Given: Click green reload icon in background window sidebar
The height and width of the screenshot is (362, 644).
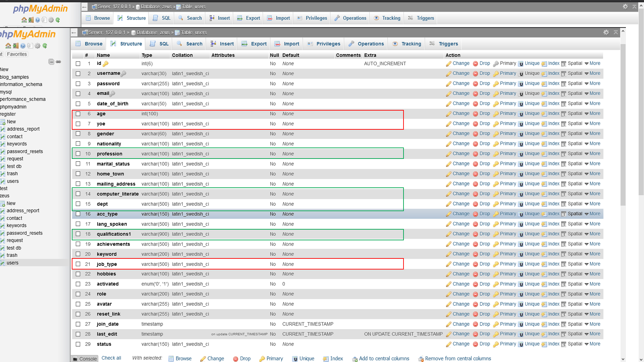Looking at the screenshot, I should coord(58,20).
